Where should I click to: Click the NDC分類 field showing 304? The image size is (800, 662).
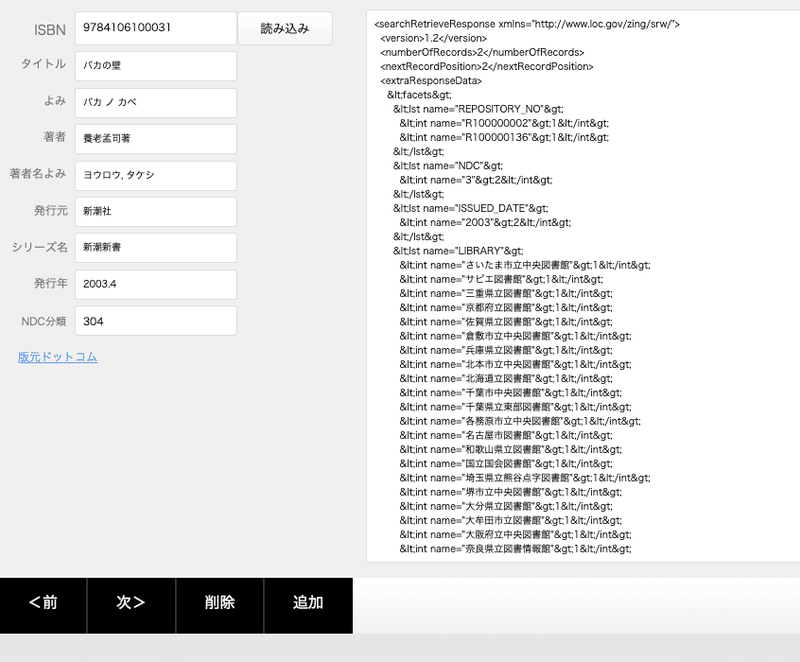(156, 321)
